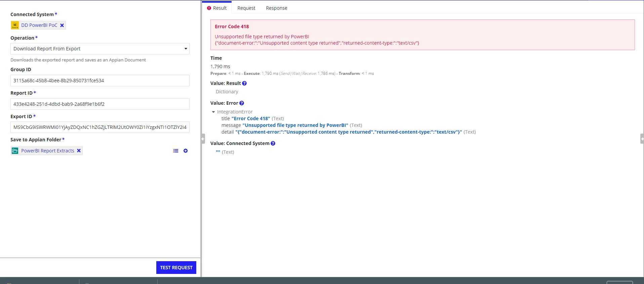
Task: Open help for Value: Result
Action: [x=244, y=83]
